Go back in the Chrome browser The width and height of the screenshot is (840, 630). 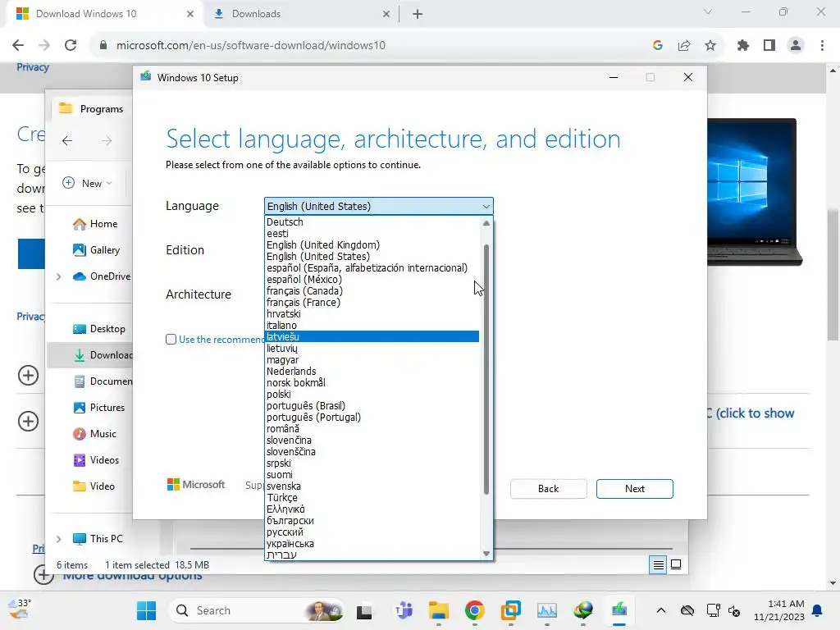pyautogui.click(x=18, y=46)
